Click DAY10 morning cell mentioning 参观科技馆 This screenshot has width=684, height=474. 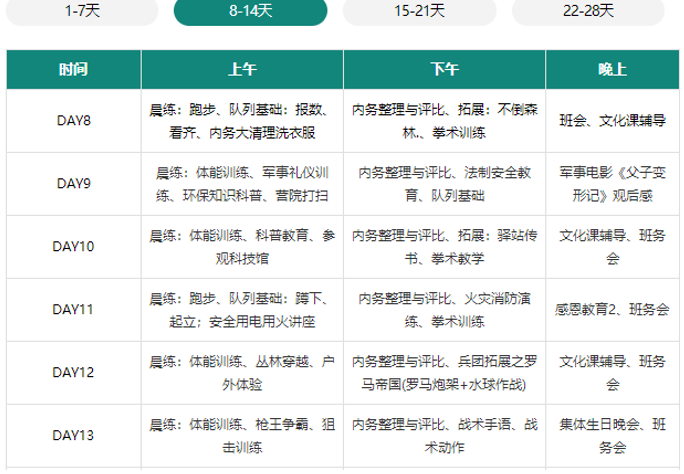(243, 247)
